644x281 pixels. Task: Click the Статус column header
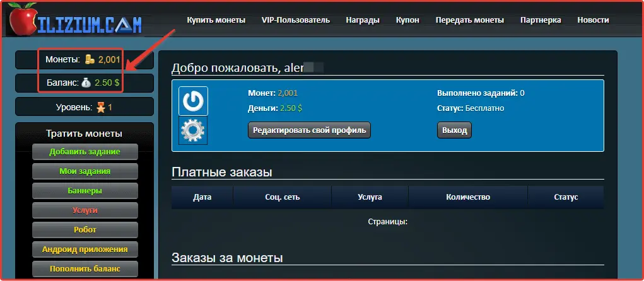566,197
